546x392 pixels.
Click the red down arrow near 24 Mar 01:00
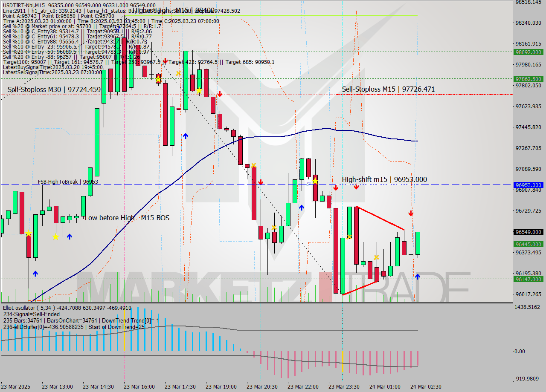[x=411, y=213]
